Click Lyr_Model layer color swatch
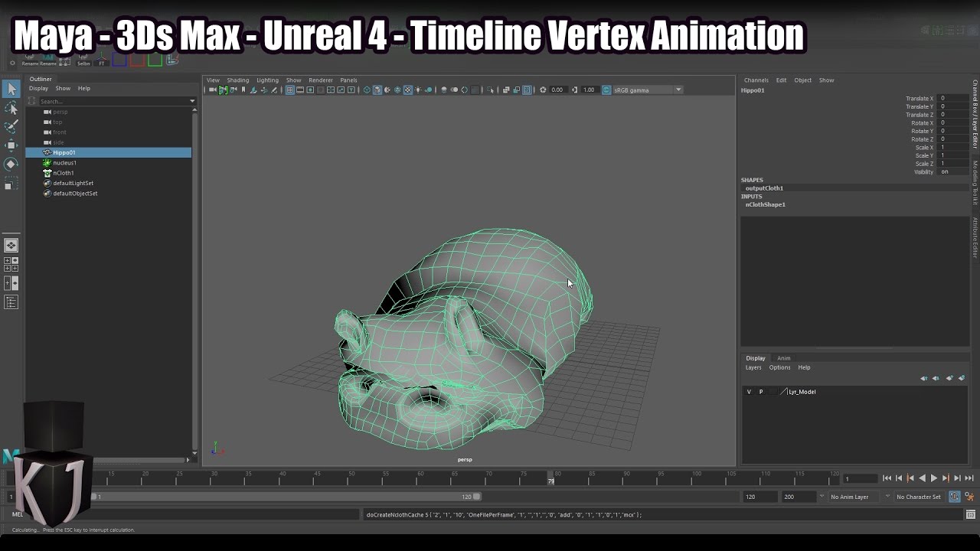Screen dimensions: 980x551 (x=783, y=392)
